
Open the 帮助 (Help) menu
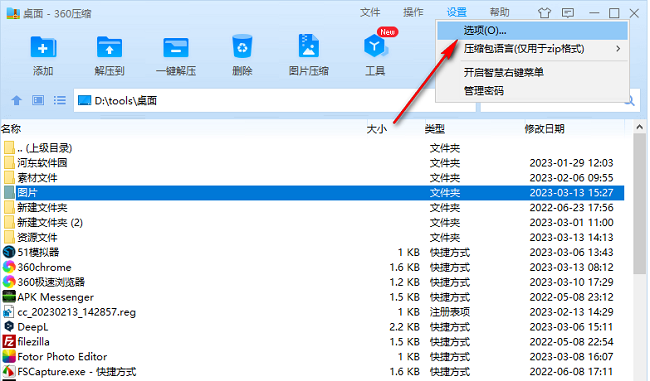[x=500, y=13]
